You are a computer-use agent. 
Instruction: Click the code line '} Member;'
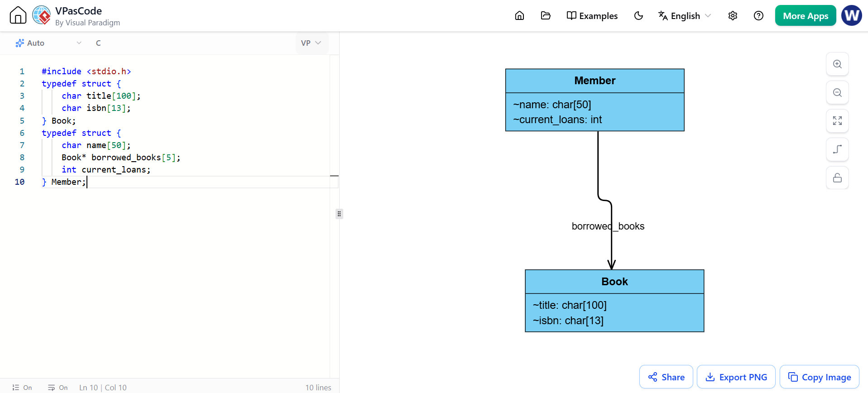pyautogui.click(x=63, y=182)
